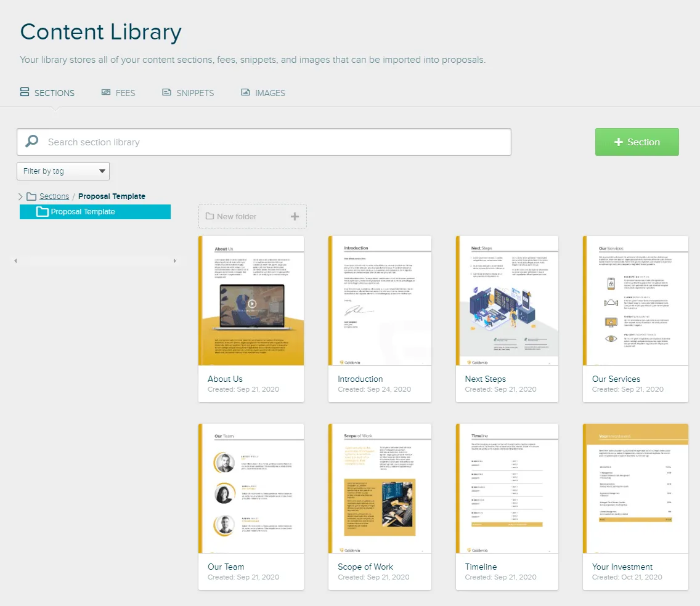
Task: Select the Scope of Work section card
Action: coord(380,507)
